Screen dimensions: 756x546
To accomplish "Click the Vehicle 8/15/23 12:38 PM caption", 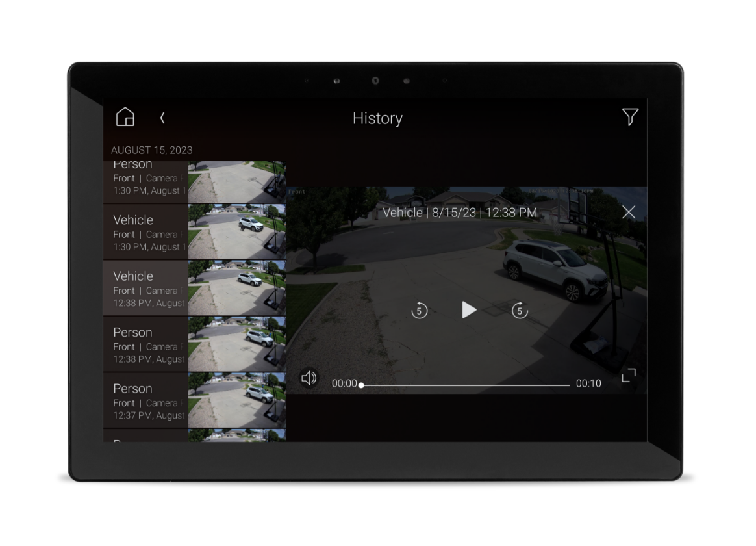I will [460, 212].
